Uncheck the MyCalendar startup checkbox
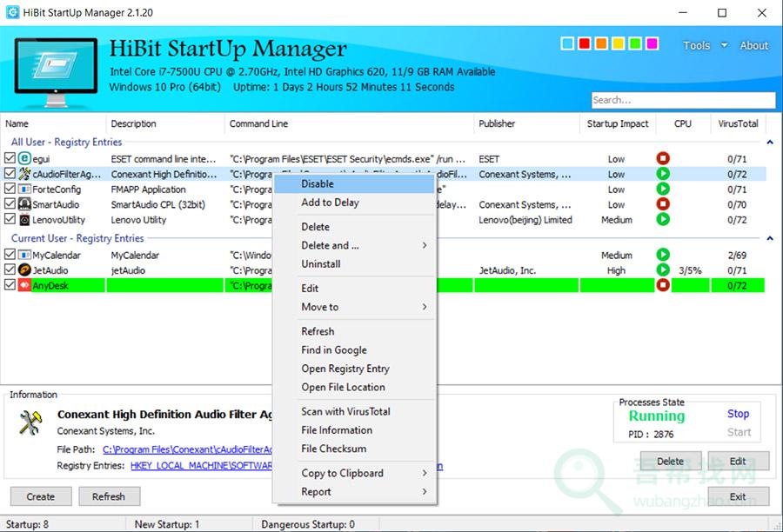The width and height of the screenshot is (783, 532). click(10, 256)
